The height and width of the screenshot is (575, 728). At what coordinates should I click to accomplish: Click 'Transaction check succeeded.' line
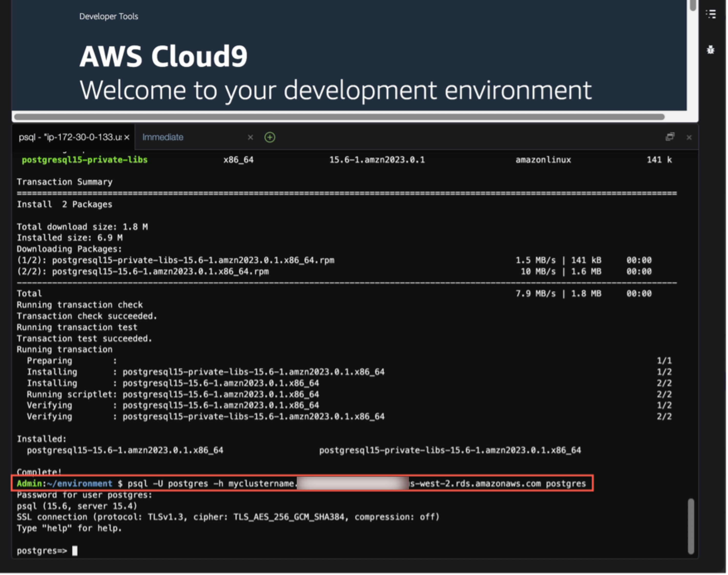(x=87, y=316)
